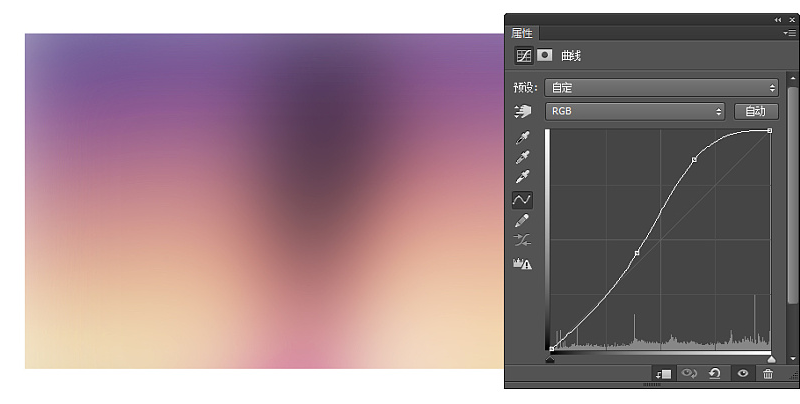Select the layer mask icon
This screenshot has width=800, height=404.
pyautogui.click(x=544, y=55)
